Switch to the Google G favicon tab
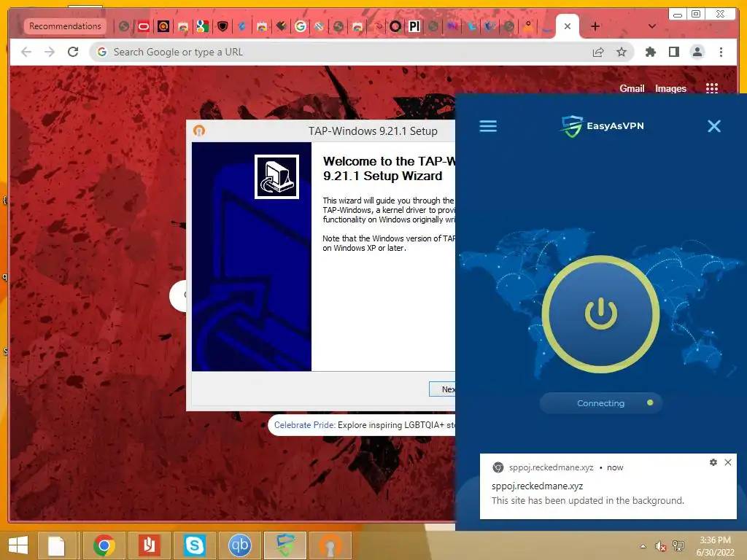This screenshot has height=560, width=747. [300, 26]
